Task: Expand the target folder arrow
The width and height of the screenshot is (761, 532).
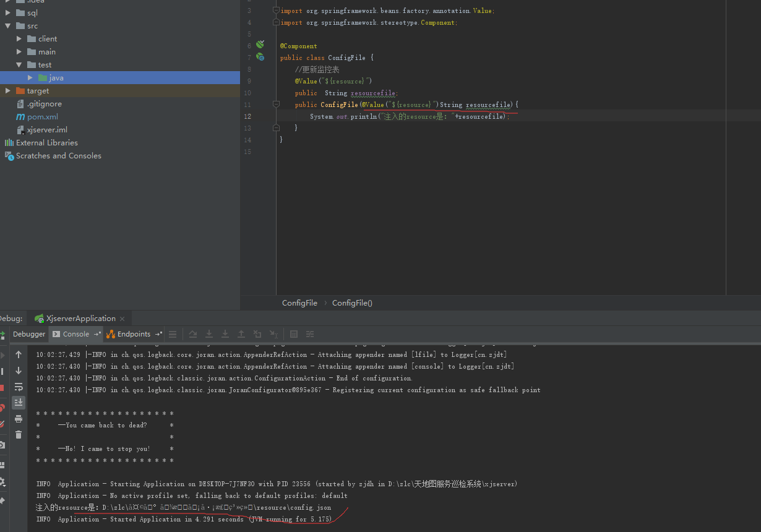Action: point(8,91)
